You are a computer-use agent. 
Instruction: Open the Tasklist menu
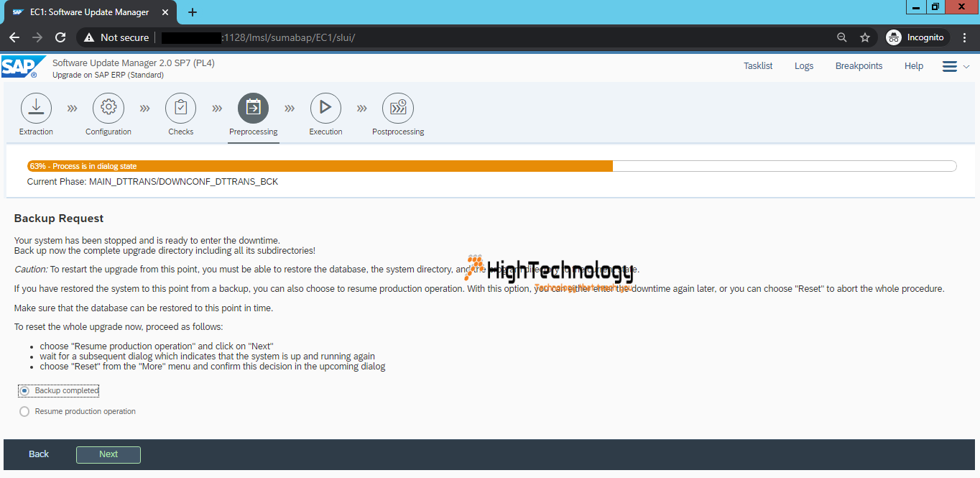click(758, 66)
